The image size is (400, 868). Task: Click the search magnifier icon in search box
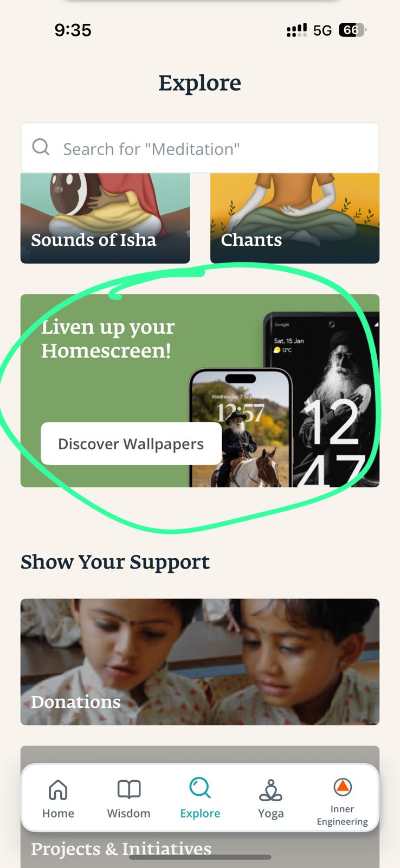41,147
